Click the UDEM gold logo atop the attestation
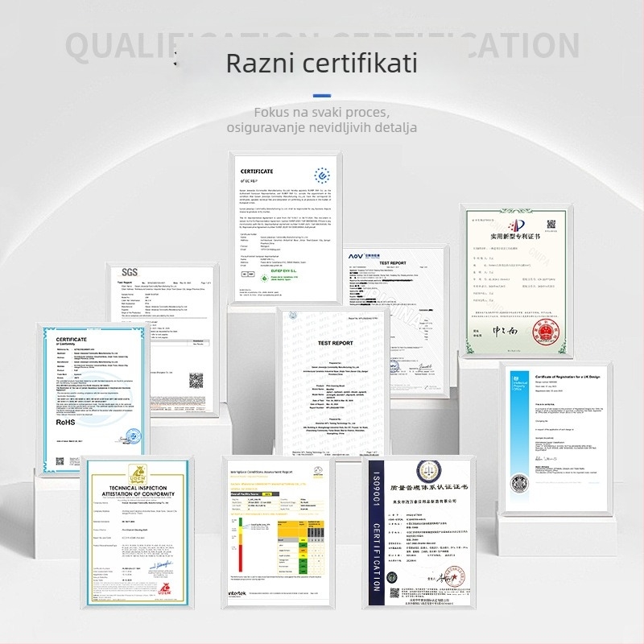The image size is (644, 644). pos(138,473)
